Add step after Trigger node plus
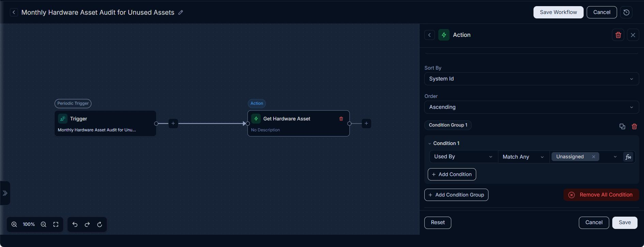The image size is (644, 247). click(173, 123)
